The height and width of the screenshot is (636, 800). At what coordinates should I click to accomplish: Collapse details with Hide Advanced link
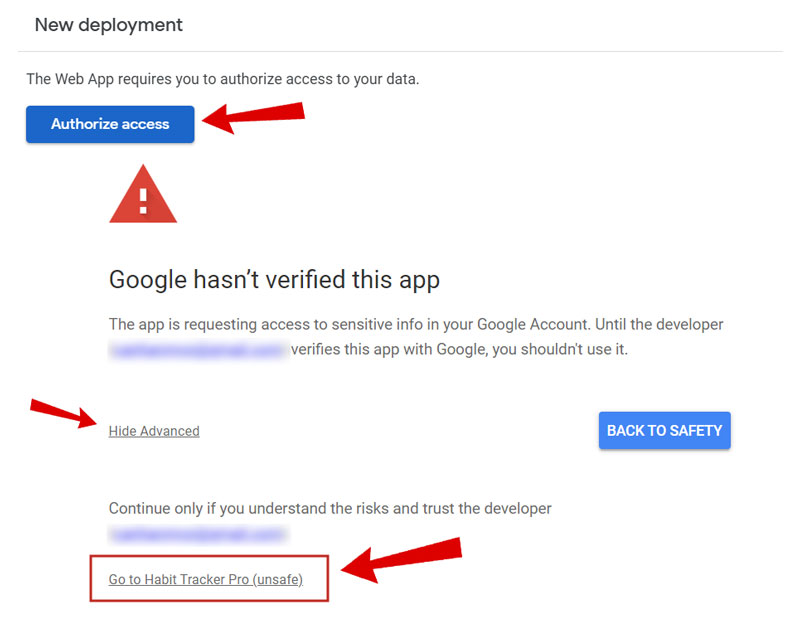[154, 431]
